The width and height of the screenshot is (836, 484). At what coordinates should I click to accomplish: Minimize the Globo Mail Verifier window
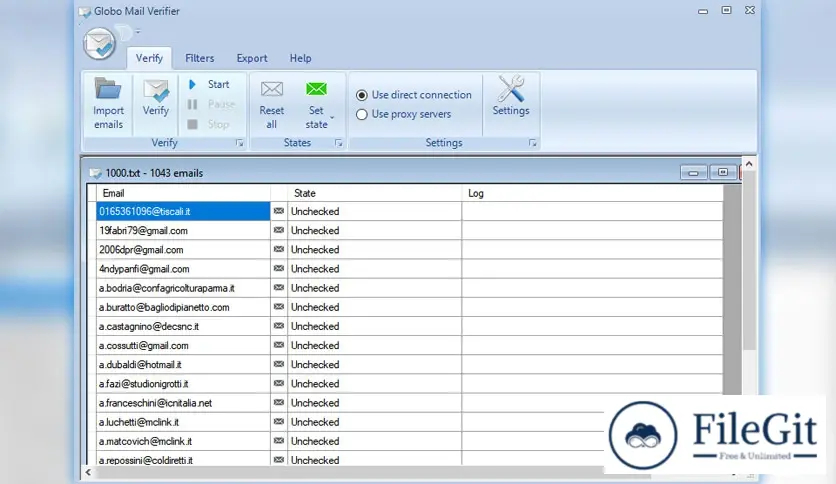tap(703, 11)
